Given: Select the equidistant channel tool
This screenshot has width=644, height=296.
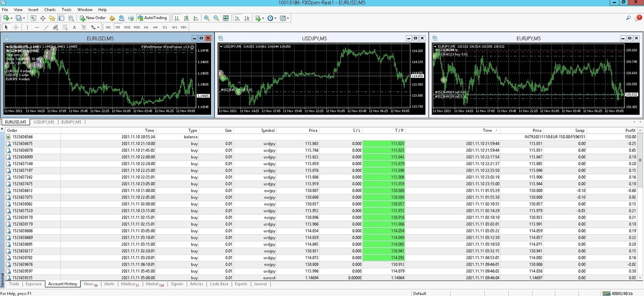Looking at the screenshot, I should pyautogui.click(x=55, y=27).
